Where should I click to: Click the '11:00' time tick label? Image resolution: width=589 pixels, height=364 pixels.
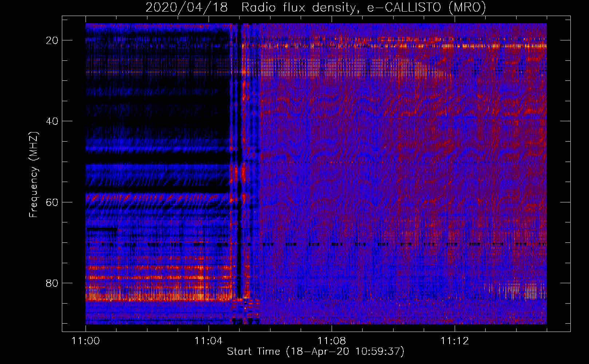pos(86,341)
